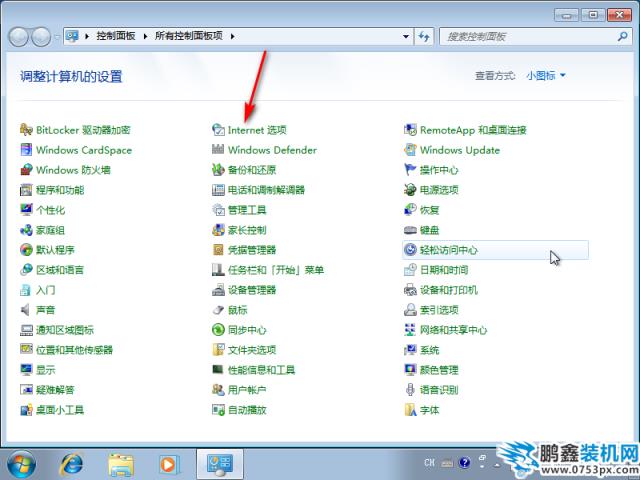Open the 疑难解答 link

pyautogui.click(x=55, y=390)
